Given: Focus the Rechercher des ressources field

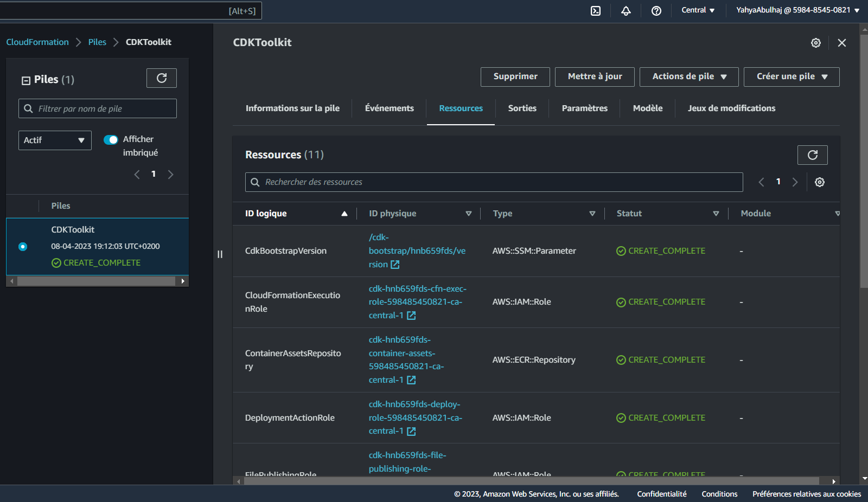Looking at the screenshot, I should 494,182.
